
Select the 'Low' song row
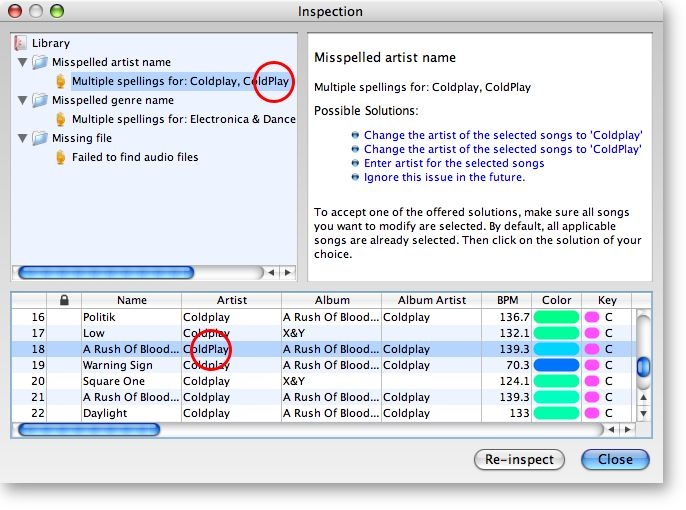(x=323, y=333)
